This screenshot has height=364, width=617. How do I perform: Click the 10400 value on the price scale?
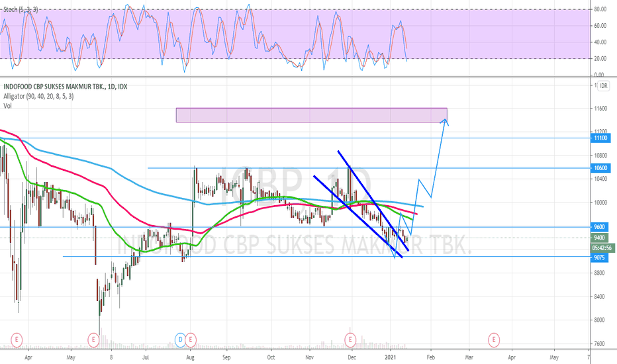[600, 179]
